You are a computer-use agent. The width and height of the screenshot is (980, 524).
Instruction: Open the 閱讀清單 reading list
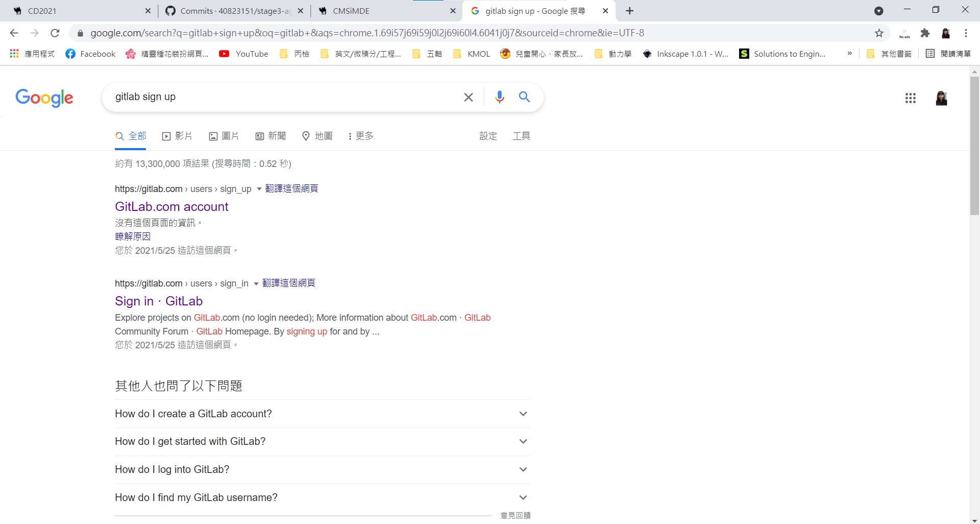948,54
